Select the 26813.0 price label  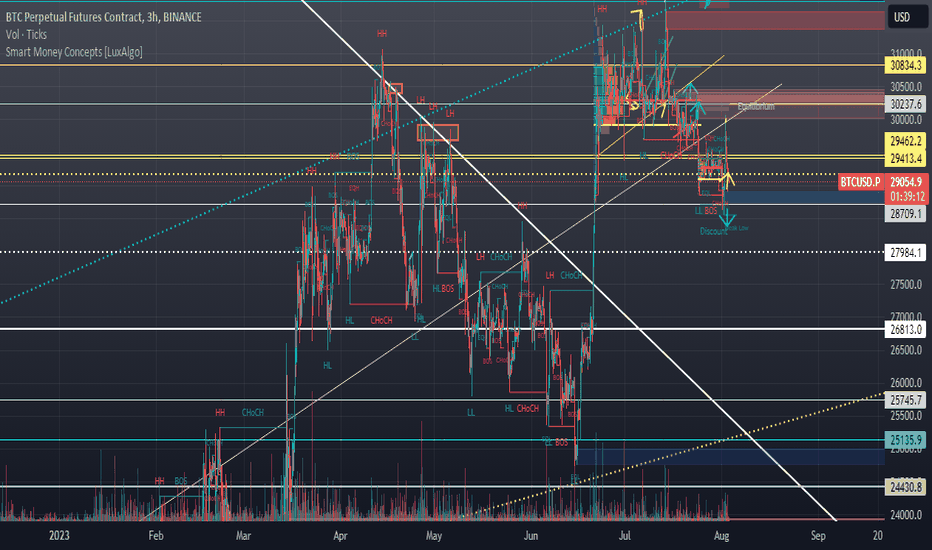click(x=906, y=329)
